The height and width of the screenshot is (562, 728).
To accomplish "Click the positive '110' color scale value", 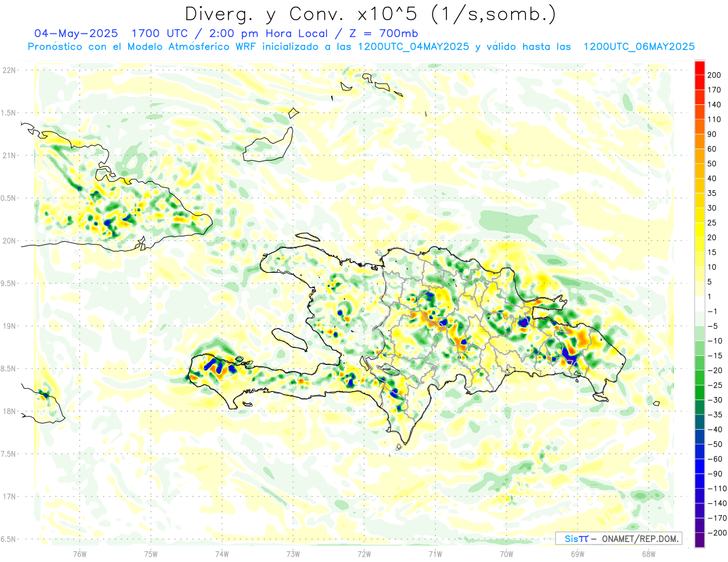I will [714, 119].
